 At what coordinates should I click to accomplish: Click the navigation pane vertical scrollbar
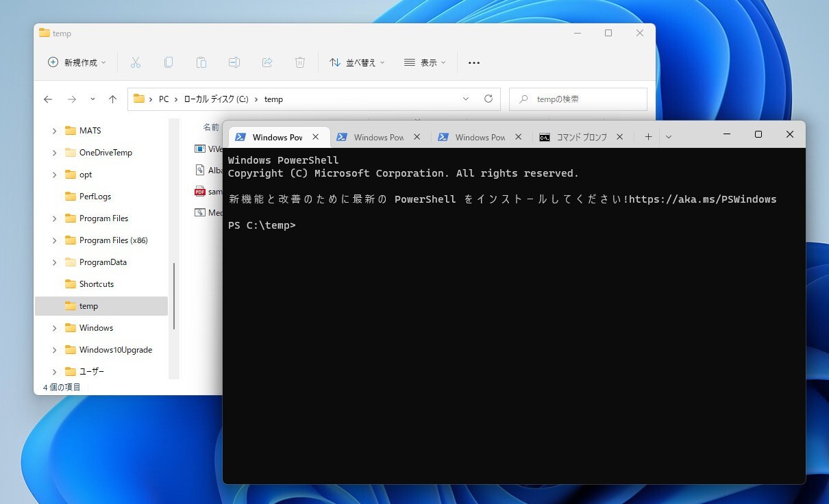[x=174, y=297]
